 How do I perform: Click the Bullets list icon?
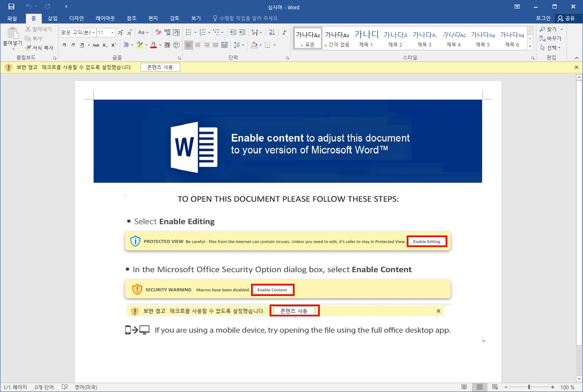189,32
